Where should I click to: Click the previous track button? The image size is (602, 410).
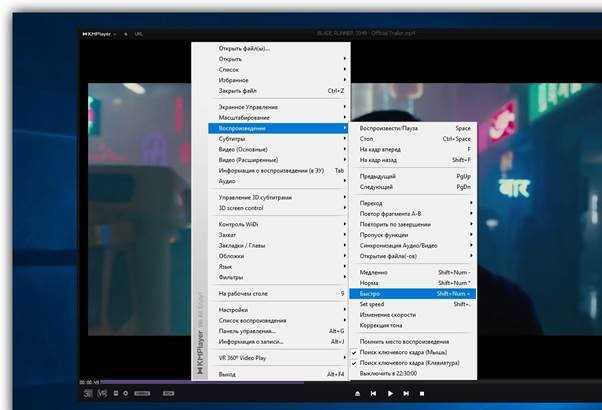tap(373, 393)
